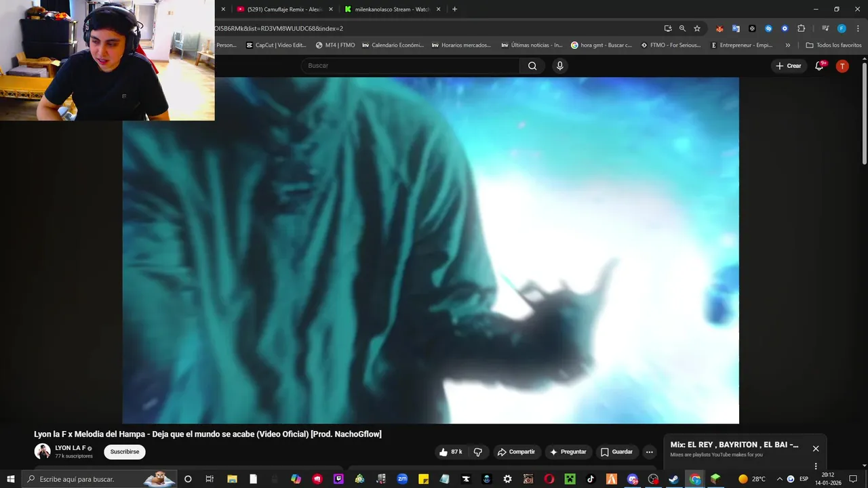Open CapCut Video Editor bookmark
The width and height of the screenshot is (868, 488).
pos(276,45)
